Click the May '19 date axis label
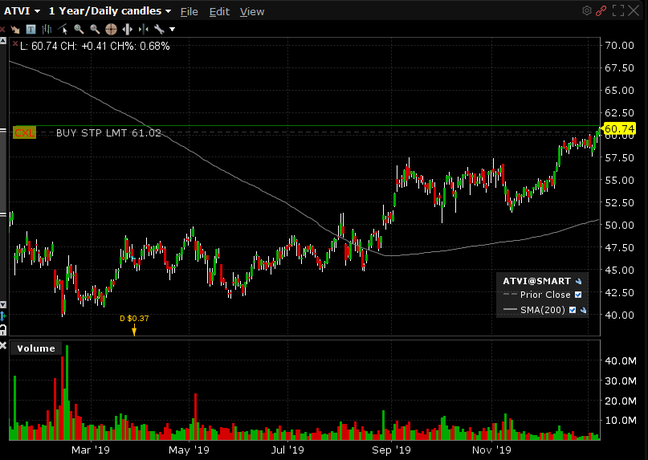 coord(190,450)
